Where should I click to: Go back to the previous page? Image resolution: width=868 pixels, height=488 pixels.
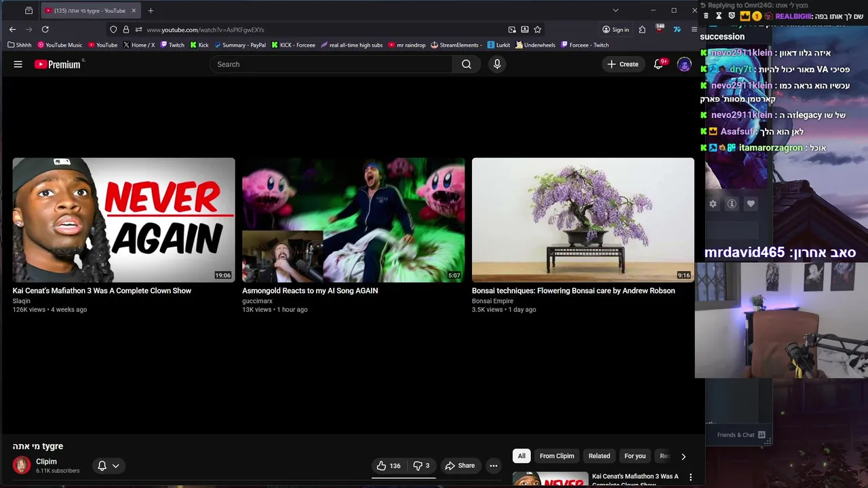pos(12,29)
